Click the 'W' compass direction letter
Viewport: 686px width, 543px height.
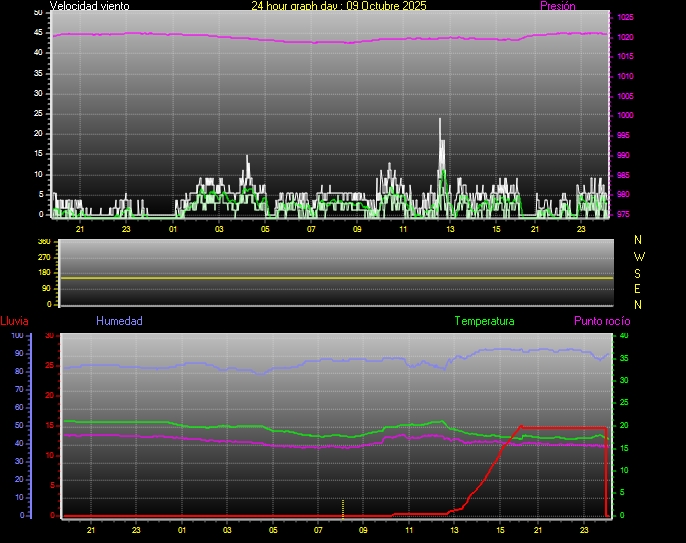pos(639,256)
